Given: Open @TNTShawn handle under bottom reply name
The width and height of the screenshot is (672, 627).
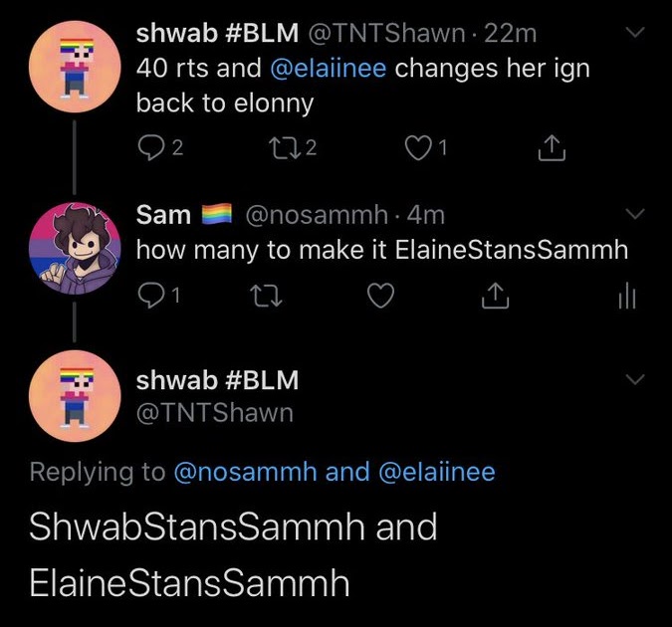Looking at the screenshot, I should 215,413.
